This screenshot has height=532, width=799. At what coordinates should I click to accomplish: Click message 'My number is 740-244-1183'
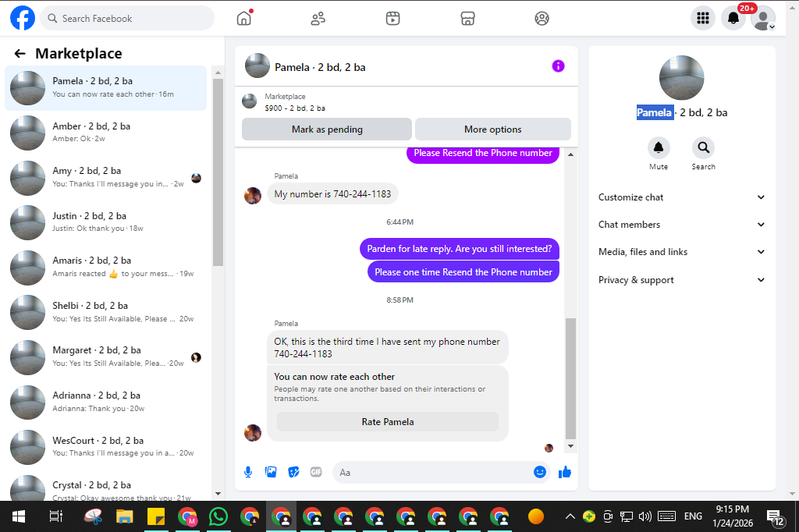click(x=332, y=194)
